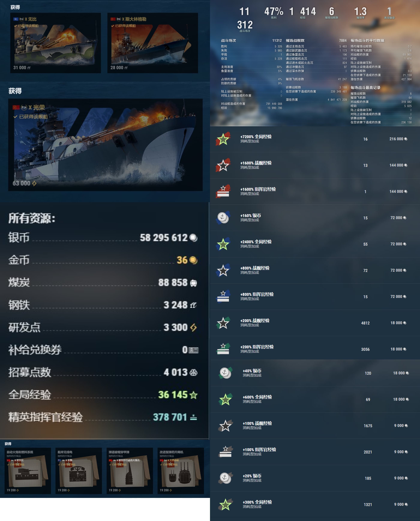The height and width of the screenshot is (521, 420).
Task: Select the +800% 指挥官经验 blue bonus icon
Action: tap(223, 296)
